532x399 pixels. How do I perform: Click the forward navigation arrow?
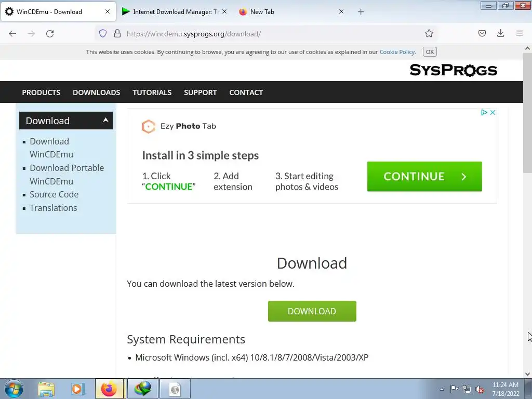click(x=31, y=34)
